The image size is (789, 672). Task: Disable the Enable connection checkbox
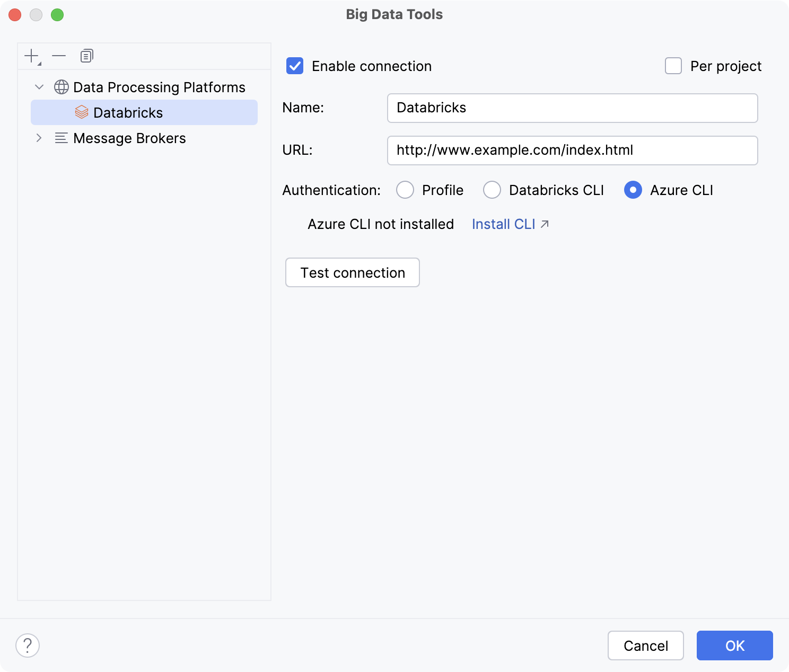(x=294, y=66)
